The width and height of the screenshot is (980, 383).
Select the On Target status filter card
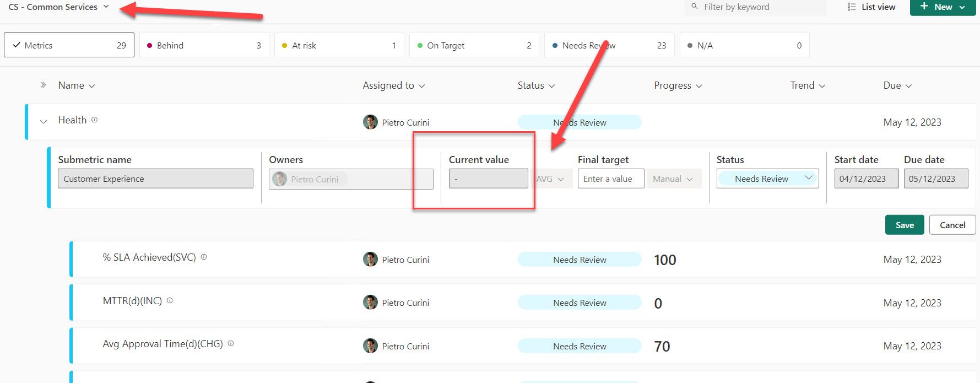coord(474,45)
